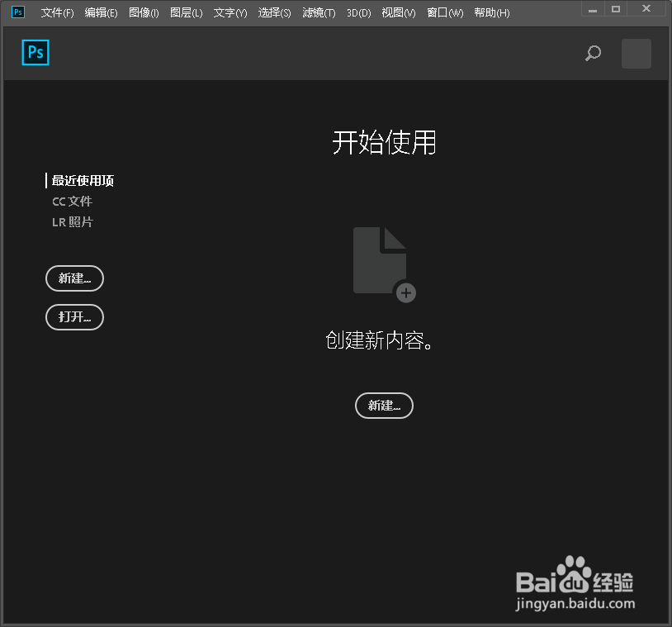The width and height of the screenshot is (672, 627).
Task: Open the 编辑(E) menu
Action: [x=101, y=12]
